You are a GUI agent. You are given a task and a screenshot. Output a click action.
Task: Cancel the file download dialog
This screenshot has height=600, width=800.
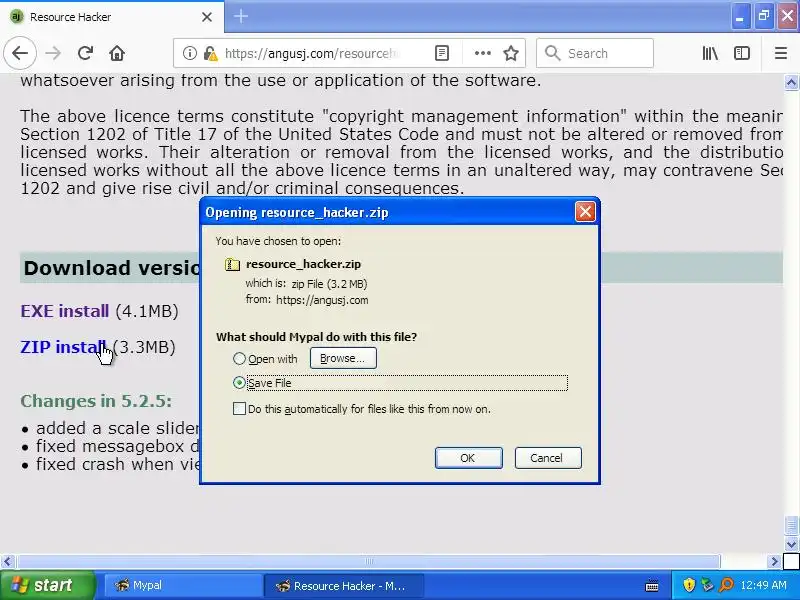[548, 458]
